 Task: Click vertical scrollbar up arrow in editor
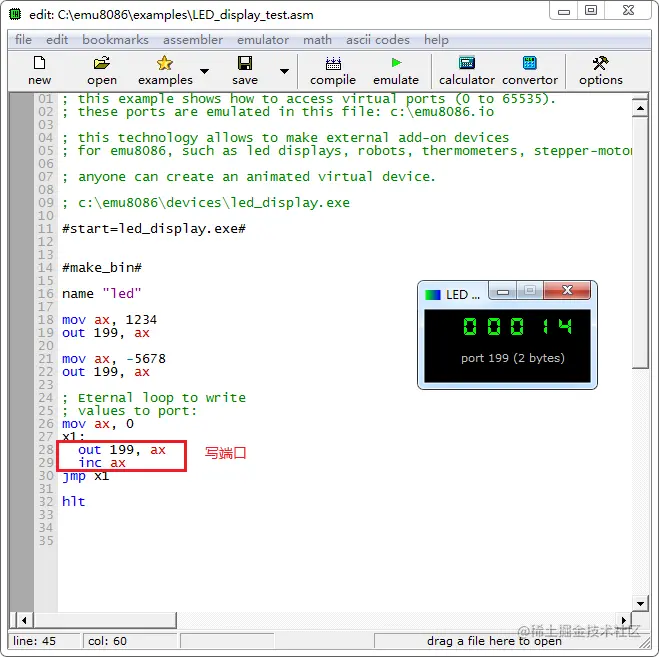point(640,108)
